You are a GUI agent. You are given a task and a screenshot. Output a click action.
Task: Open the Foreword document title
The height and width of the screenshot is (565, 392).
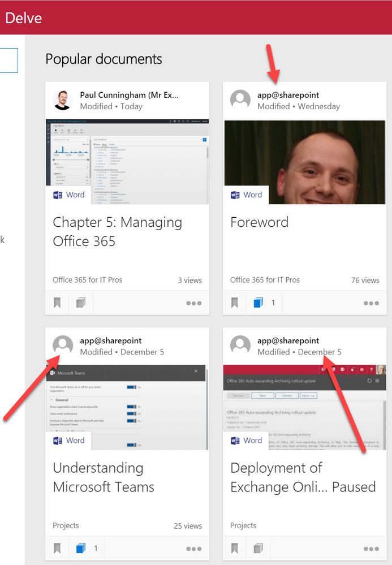click(260, 222)
